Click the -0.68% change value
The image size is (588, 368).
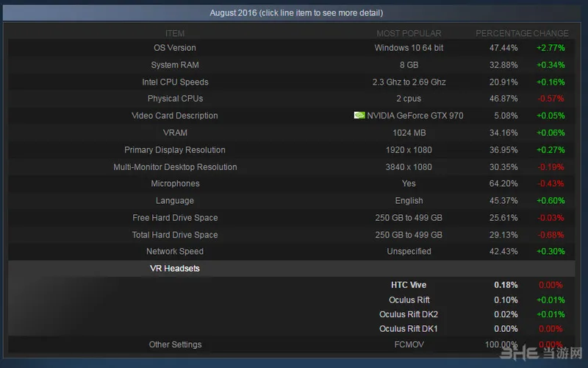click(551, 235)
